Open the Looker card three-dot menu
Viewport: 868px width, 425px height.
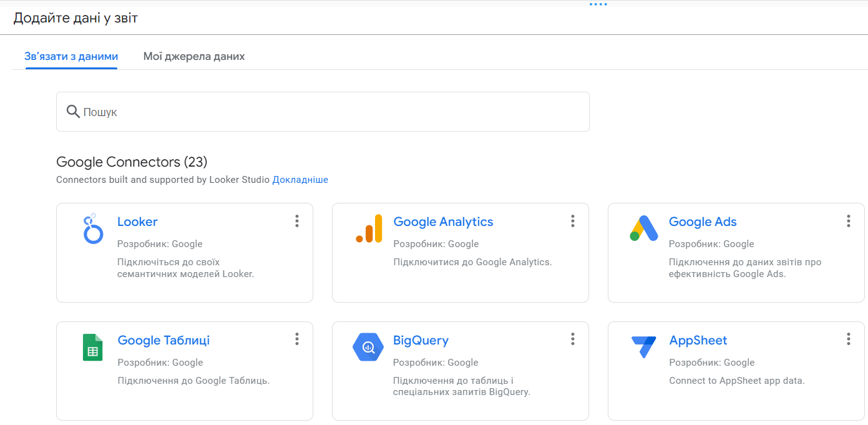pos(297,221)
